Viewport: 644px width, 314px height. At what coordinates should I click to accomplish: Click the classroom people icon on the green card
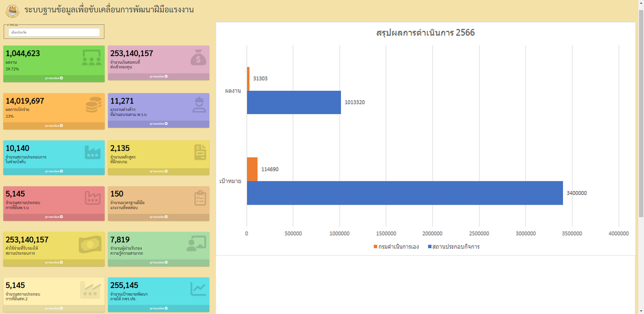tap(91, 58)
